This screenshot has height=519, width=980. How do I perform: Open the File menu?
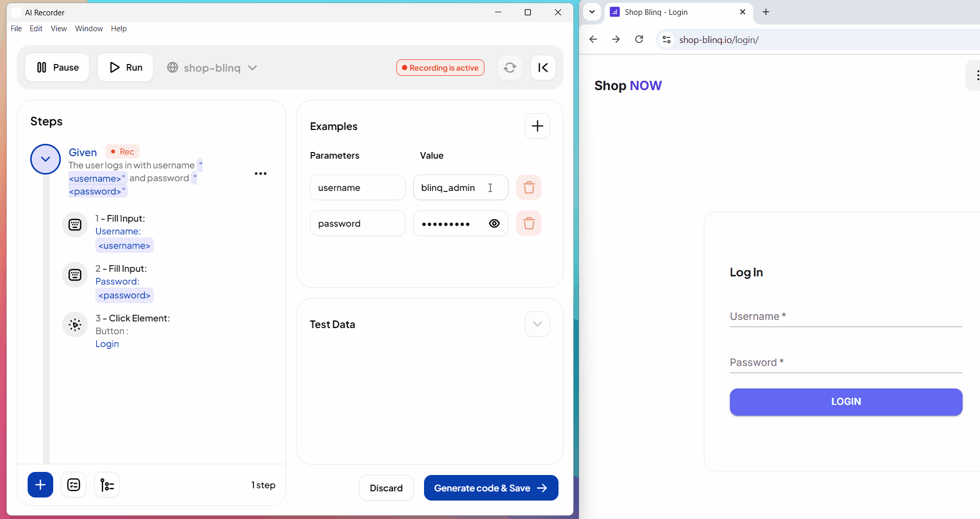pos(16,29)
